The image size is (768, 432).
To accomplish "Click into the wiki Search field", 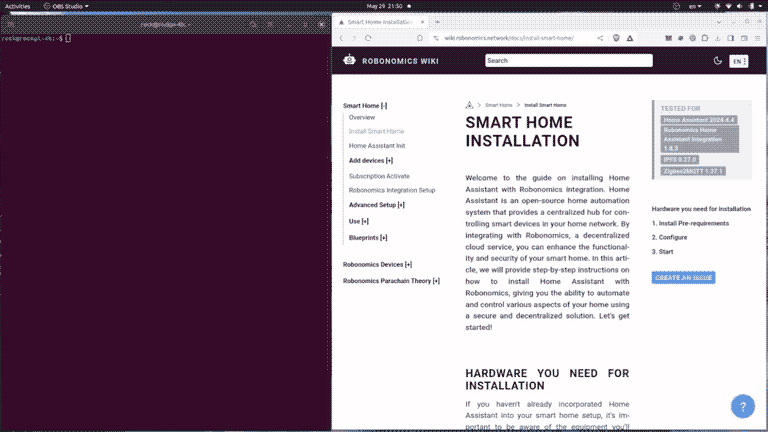I will (x=569, y=61).
